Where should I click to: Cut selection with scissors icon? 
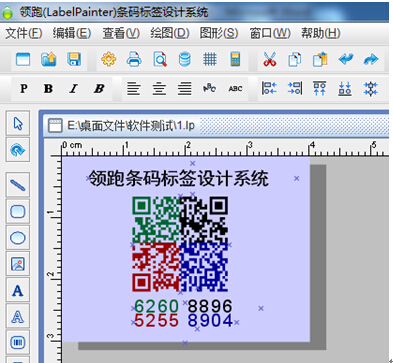(270, 60)
